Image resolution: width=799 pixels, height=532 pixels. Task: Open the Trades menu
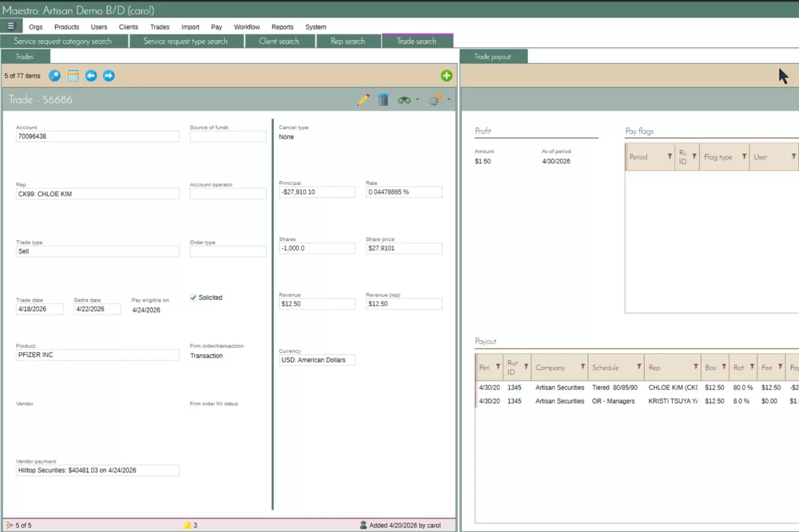160,27
